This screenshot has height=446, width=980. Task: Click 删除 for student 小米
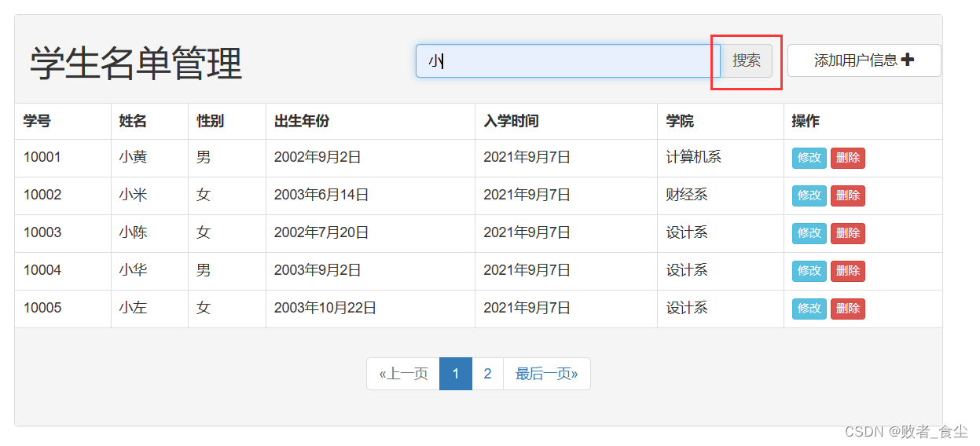847,196
